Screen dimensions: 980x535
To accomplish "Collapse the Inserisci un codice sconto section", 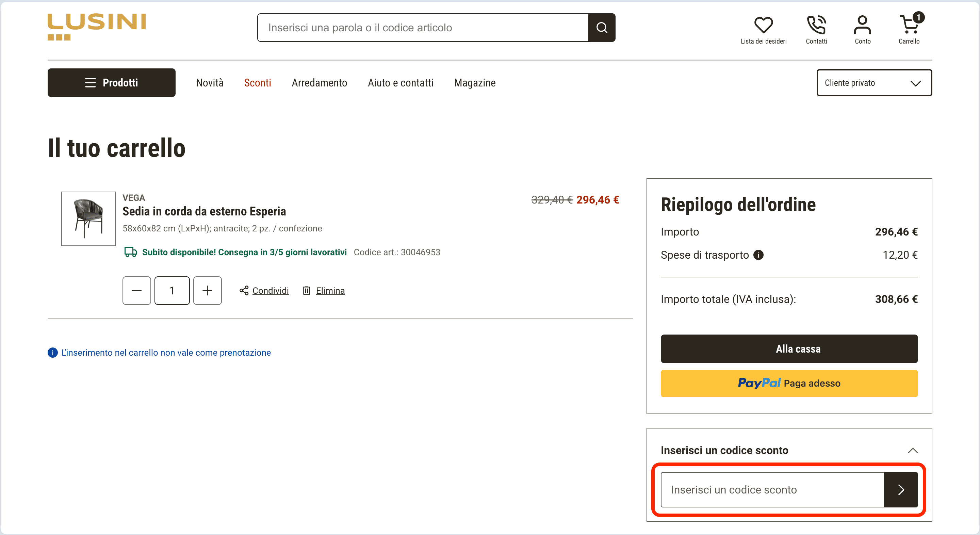I will [x=913, y=451].
